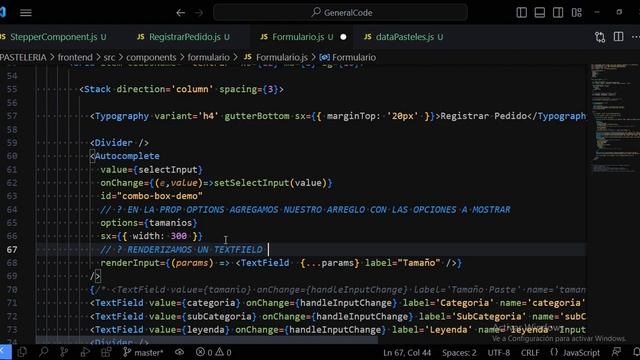Click the GeneralCode command center search box
Screen dimensions: 640x360
pyautogui.click(x=340, y=13)
